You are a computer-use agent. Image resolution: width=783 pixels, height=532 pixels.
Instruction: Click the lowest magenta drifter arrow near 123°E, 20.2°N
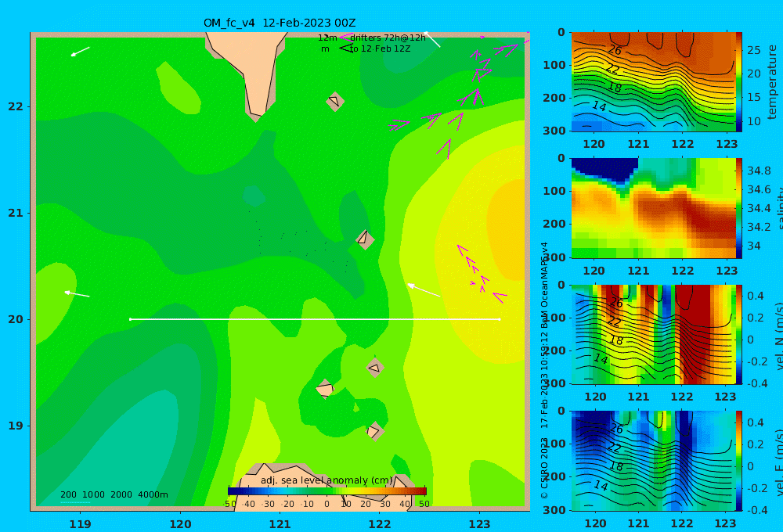500,297
